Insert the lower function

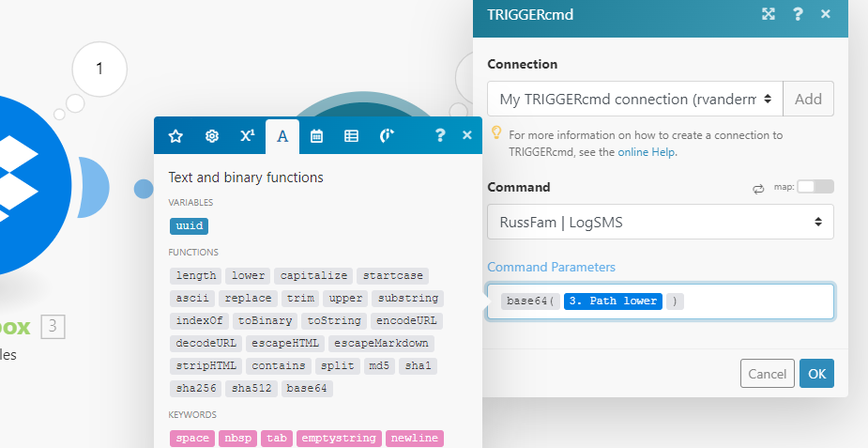[248, 275]
